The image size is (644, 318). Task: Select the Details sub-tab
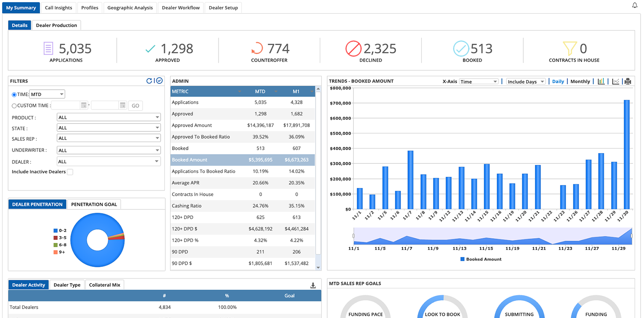pyautogui.click(x=20, y=25)
